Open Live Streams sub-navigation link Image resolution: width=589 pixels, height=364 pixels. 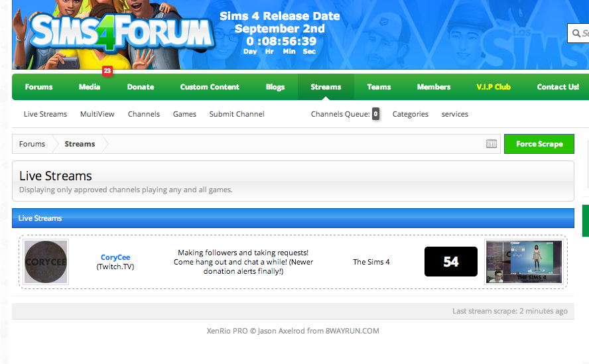[x=46, y=114]
